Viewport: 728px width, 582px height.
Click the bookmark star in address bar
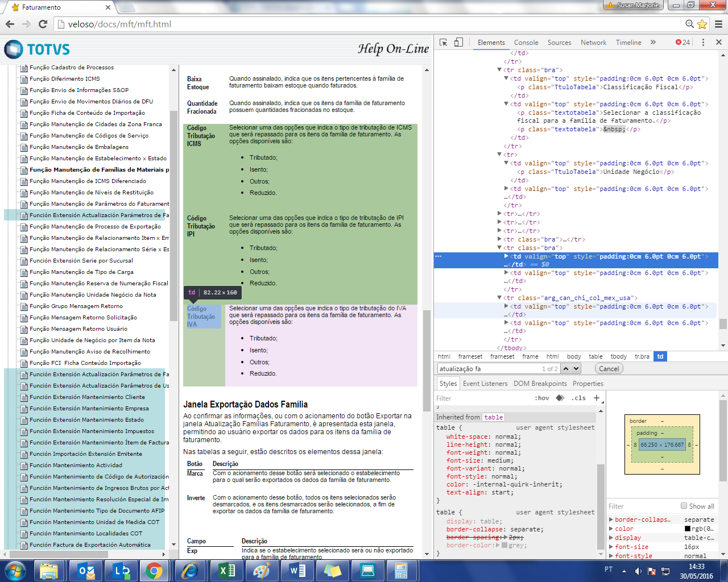pos(702,24)
